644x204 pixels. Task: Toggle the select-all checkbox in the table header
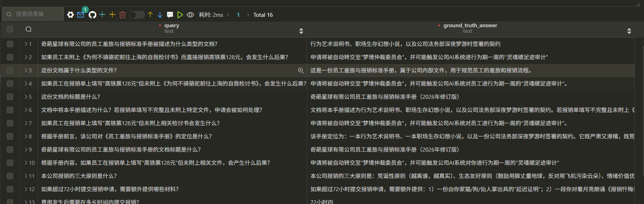[x=10, y=29]
